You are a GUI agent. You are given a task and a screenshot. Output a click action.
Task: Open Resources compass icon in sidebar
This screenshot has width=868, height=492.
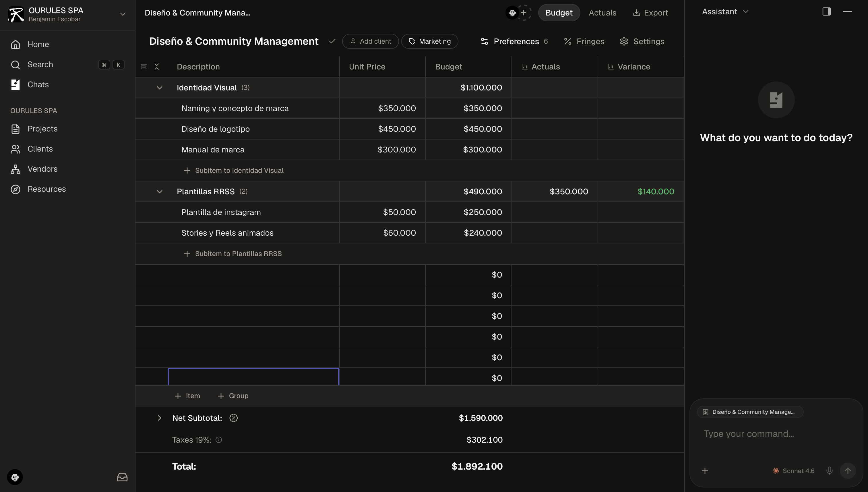point(15,189)
